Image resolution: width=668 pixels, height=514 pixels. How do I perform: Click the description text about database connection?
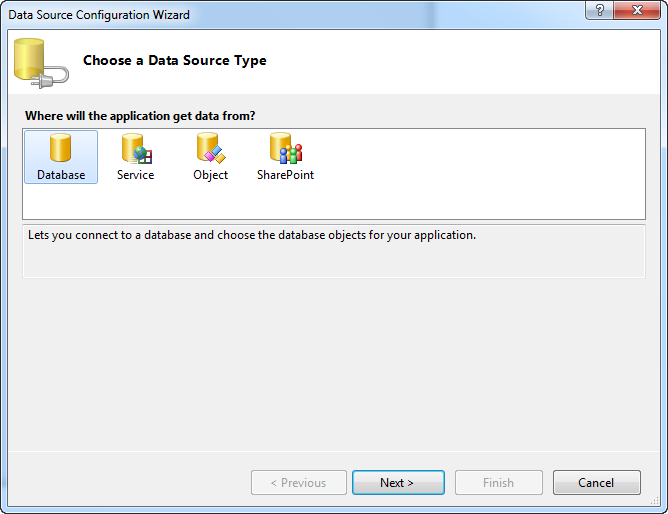click(x=252, y=235)
